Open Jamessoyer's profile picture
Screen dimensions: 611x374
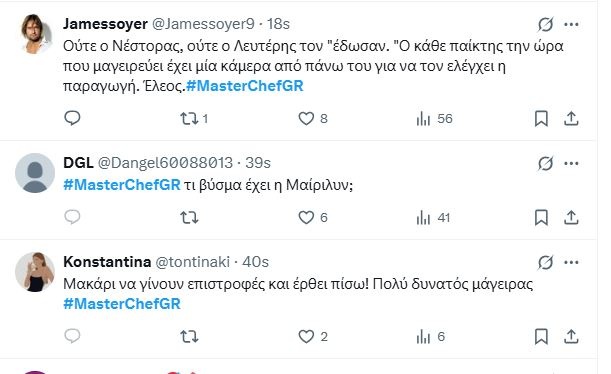tap(36, 34)
